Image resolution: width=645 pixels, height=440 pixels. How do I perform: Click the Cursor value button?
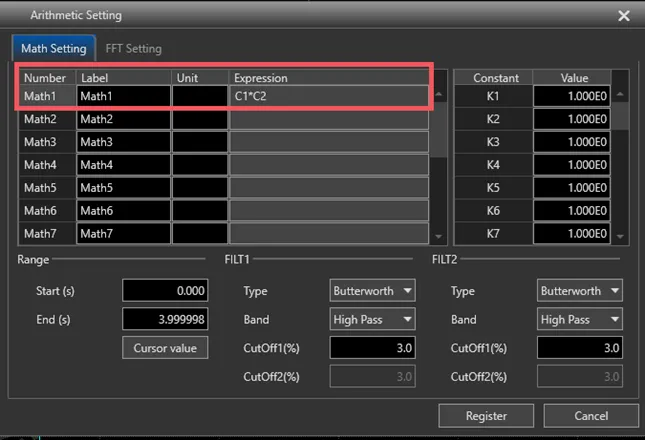tap(165, 348)
